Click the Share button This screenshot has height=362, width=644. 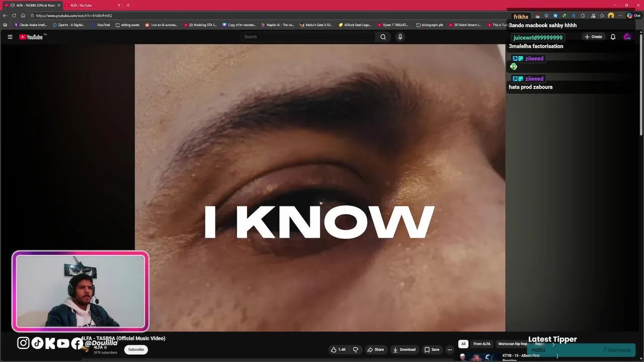pos(375,349)
